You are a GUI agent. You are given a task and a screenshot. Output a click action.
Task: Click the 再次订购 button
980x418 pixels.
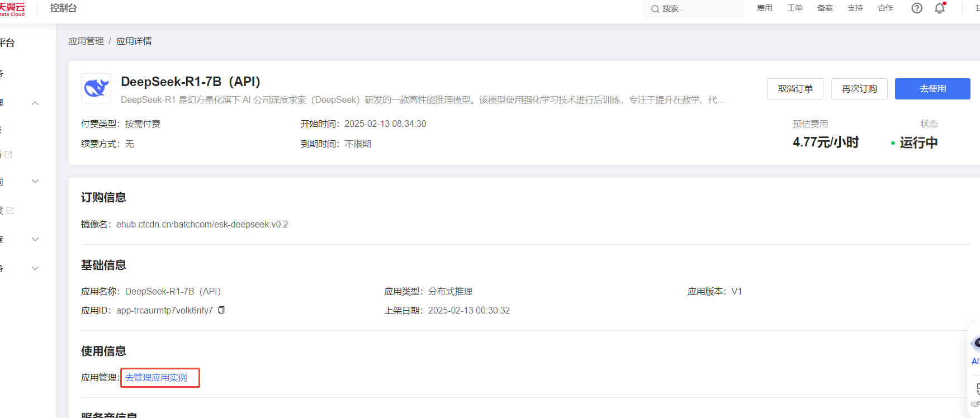pos(859,89)
